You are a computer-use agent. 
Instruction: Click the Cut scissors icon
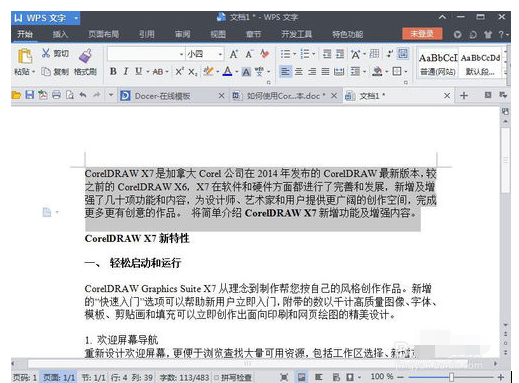[x=46, y=53]
